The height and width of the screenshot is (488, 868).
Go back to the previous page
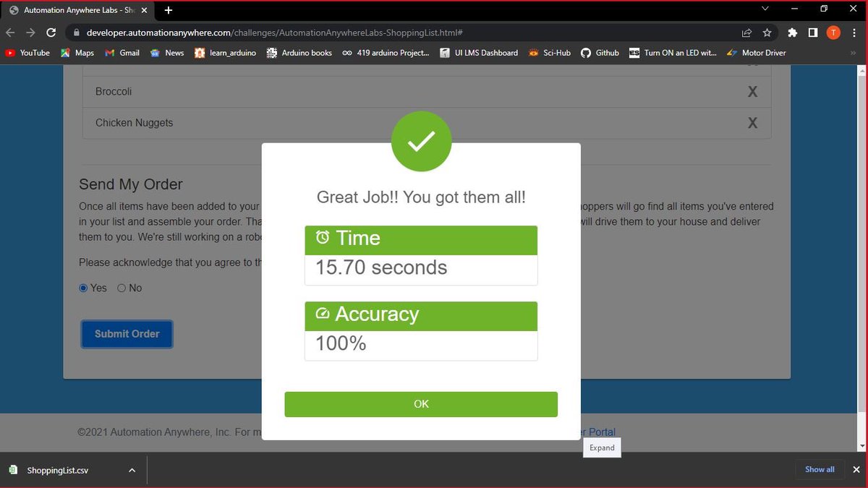11,33
